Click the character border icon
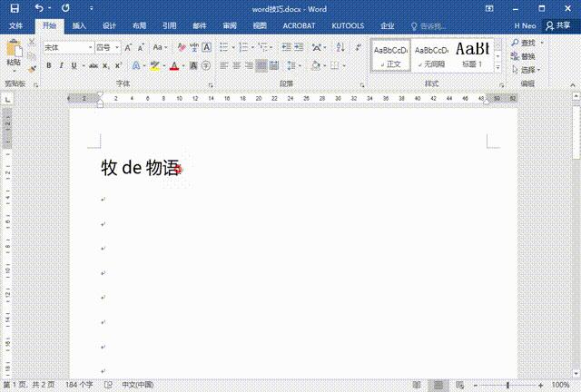581x392 pixels. click(x=206, y=47)
